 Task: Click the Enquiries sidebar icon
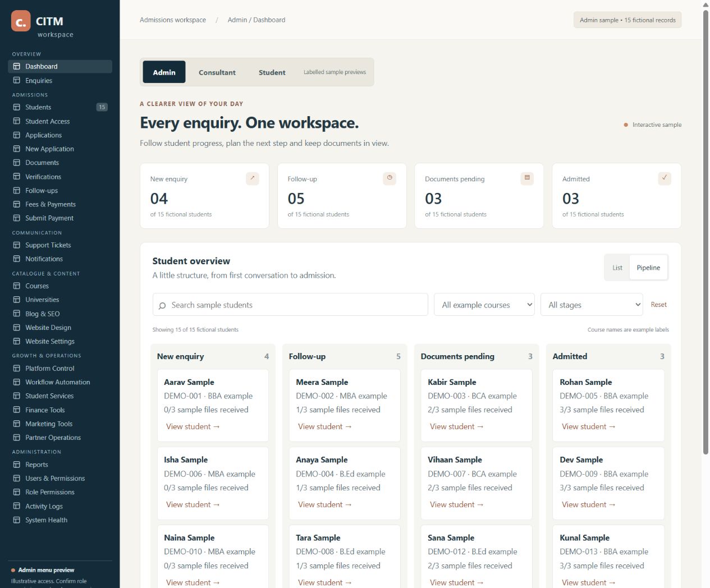pos(17,80)
